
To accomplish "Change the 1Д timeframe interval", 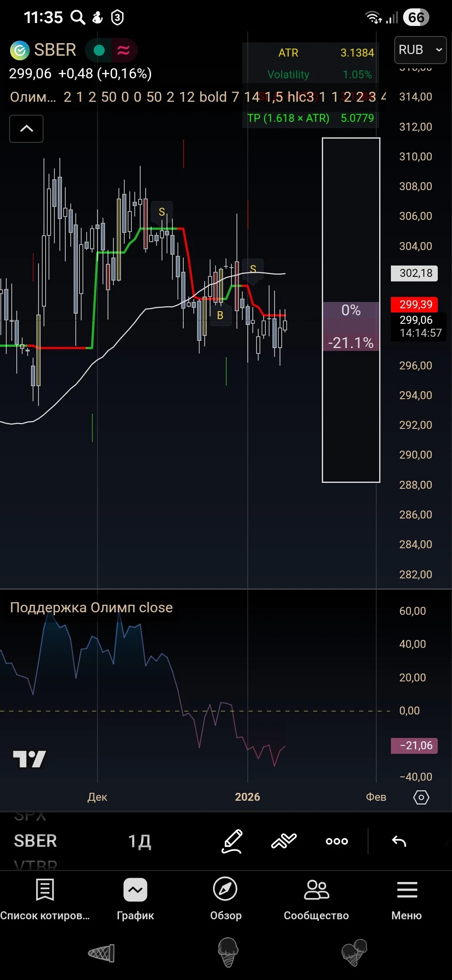I will (x=139, y=841).
